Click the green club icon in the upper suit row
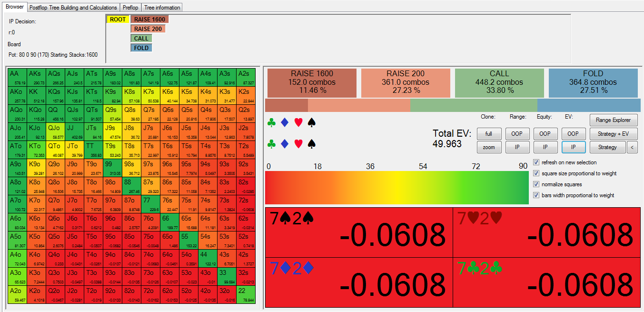Image resolution: width=644 pixels, height=312 pixels. click(x=271, y=123)
